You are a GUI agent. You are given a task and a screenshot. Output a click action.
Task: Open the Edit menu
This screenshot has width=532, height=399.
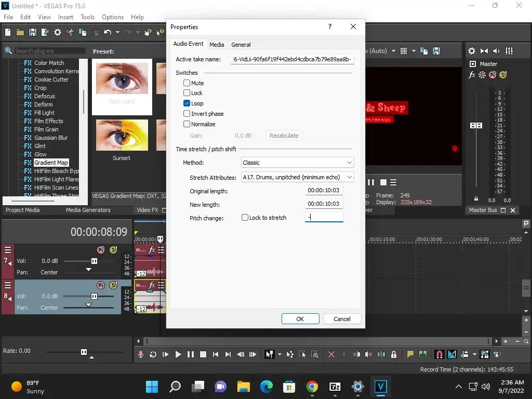coord(25,17)
